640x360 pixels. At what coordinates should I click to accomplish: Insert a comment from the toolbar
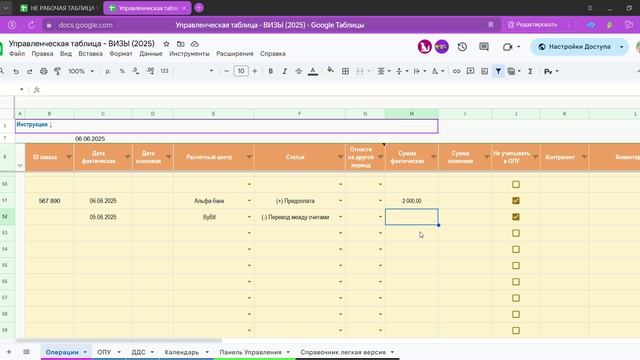pos(470,71)
